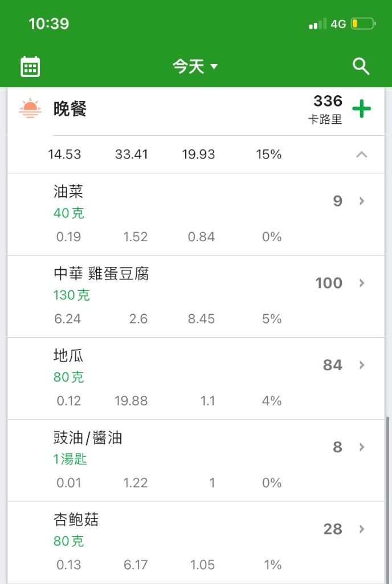The width and height of the screenshot is (392, 584).
Task: Open 地瓜 details chevron
Action: pyautogui.click(x=361, y=365)
